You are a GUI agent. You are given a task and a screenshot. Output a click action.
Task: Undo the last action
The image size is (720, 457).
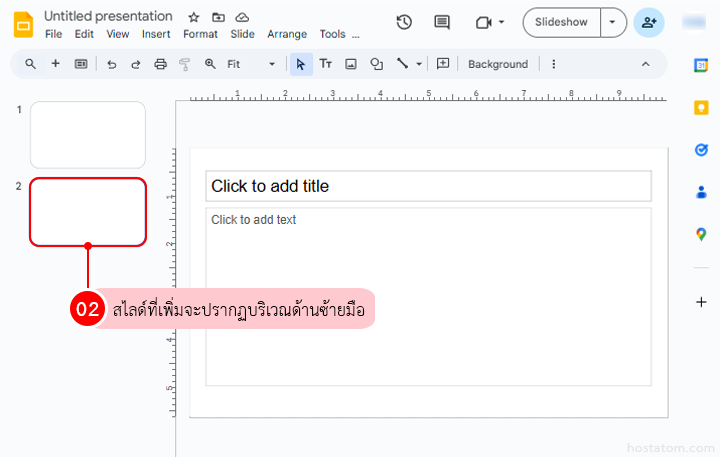[x=112, y=64]
